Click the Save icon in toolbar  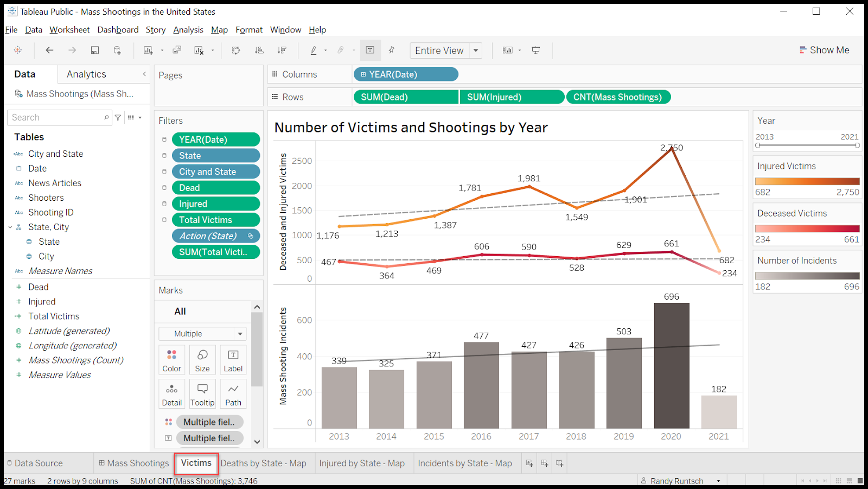click(94, 50)
